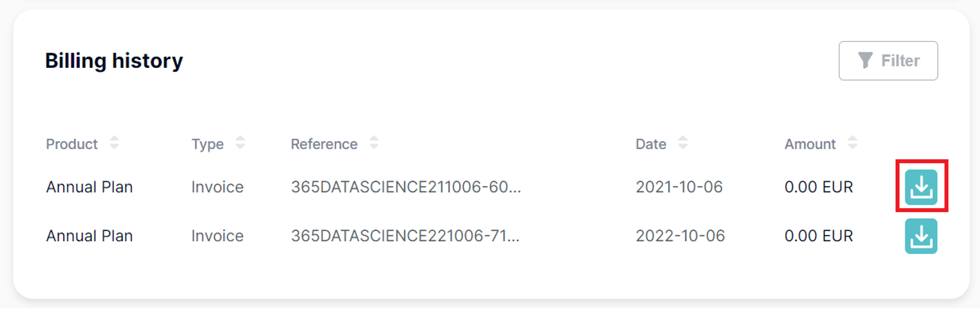Sort by Reference column arrows
The image size is (980, 309).
tap(374, 143)
